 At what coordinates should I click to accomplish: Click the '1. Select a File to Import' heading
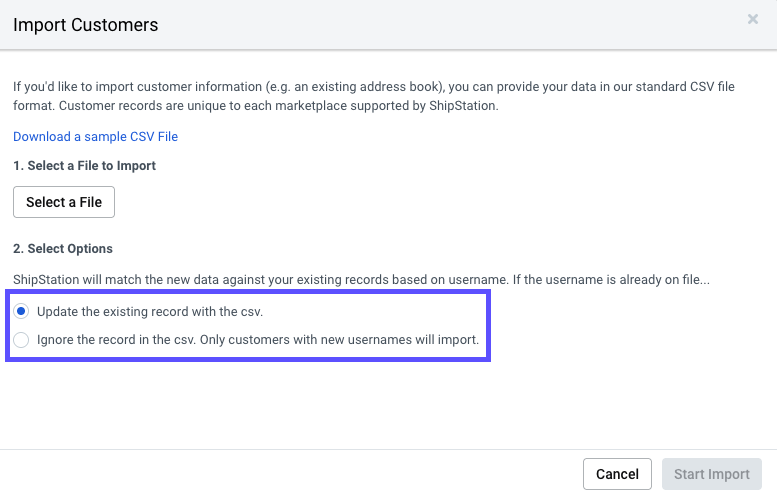[x=84, y=165]
